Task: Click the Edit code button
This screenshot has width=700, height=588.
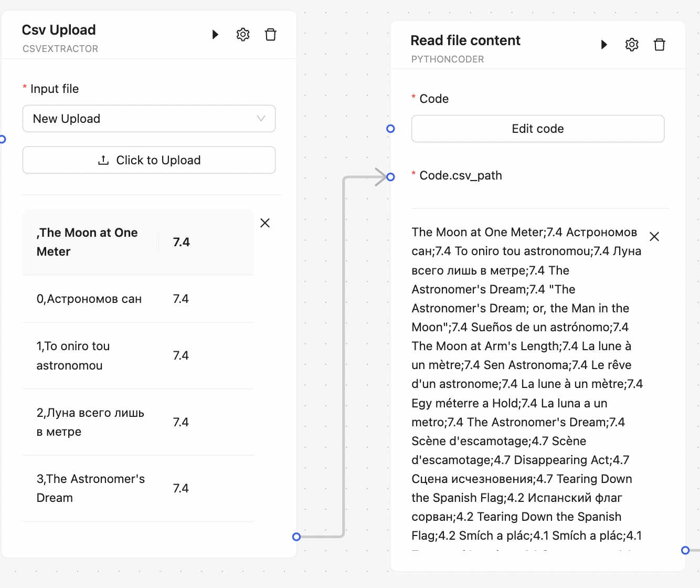Action: [x=538, y=129]
